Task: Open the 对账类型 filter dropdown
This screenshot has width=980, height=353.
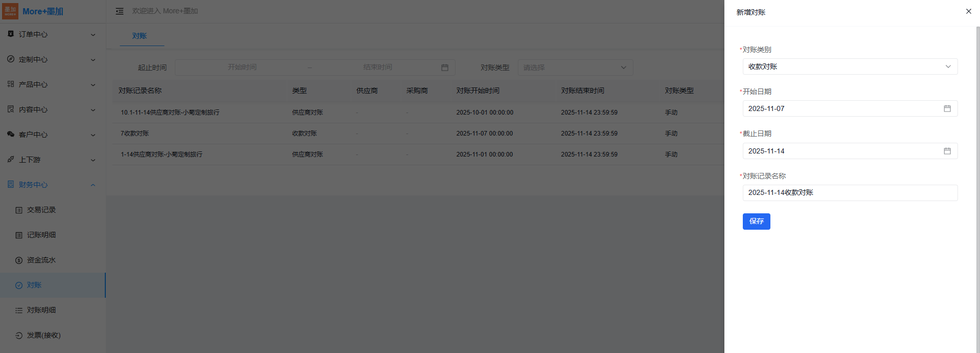Action: (x=575, y=68)
